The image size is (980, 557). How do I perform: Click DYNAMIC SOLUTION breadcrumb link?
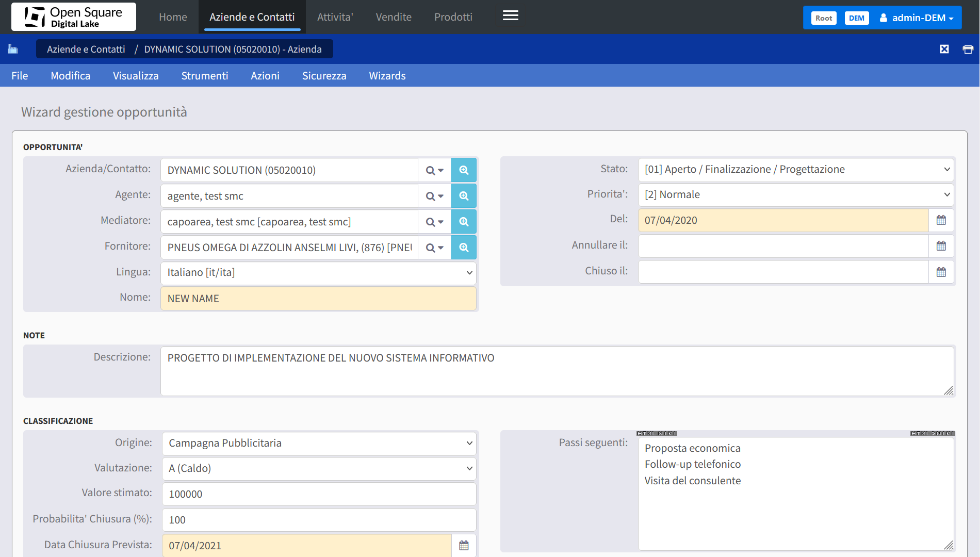(x=233, y=50)
